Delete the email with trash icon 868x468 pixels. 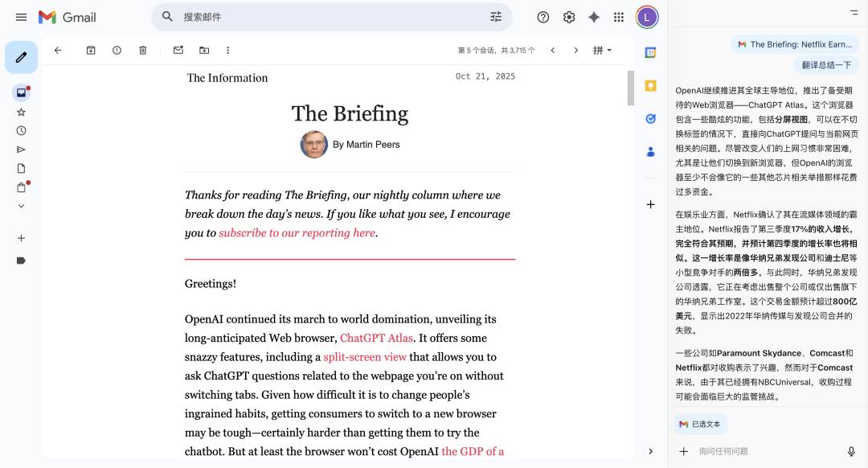[x=143, y=50]
